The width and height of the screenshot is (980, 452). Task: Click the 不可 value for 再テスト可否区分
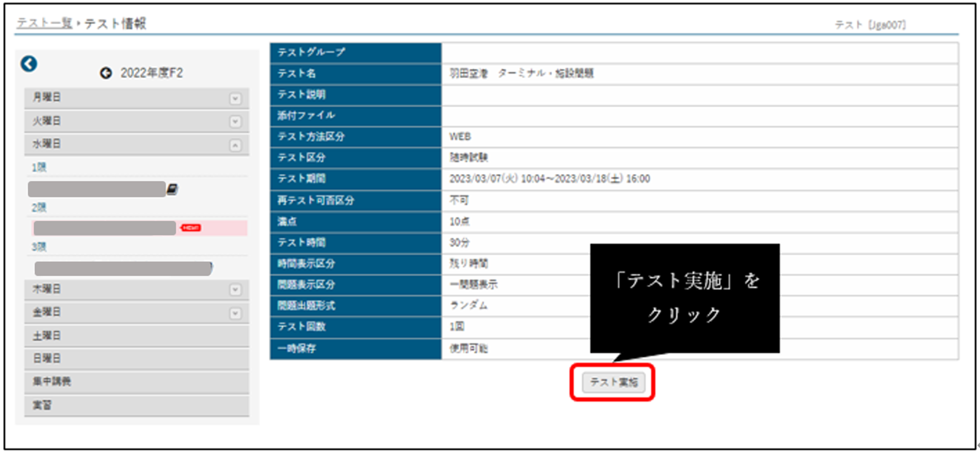[459, 201]
